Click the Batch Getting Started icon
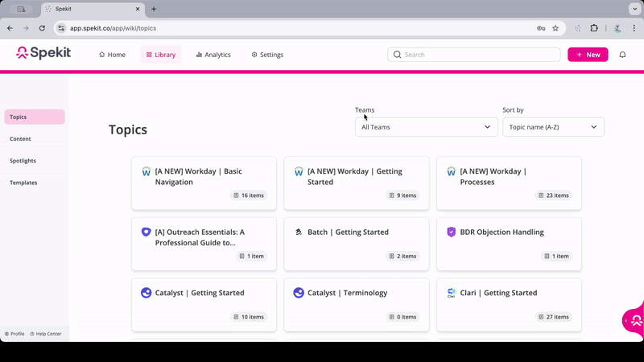644x362 pixels. tap(299, 232)
